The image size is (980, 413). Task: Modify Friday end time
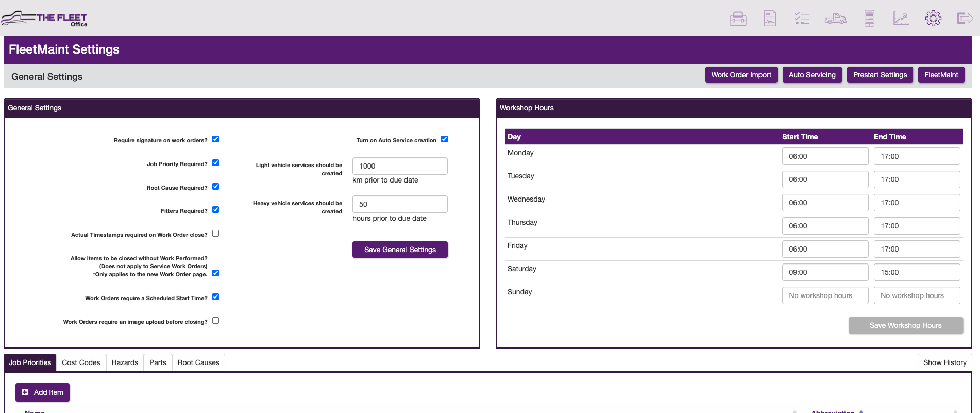(x=917, y=249)
